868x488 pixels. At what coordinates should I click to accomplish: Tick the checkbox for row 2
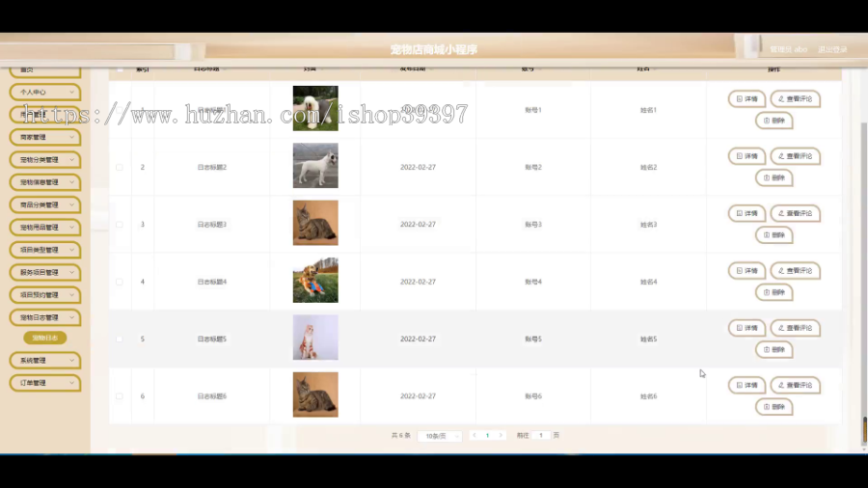pos(120,167)
